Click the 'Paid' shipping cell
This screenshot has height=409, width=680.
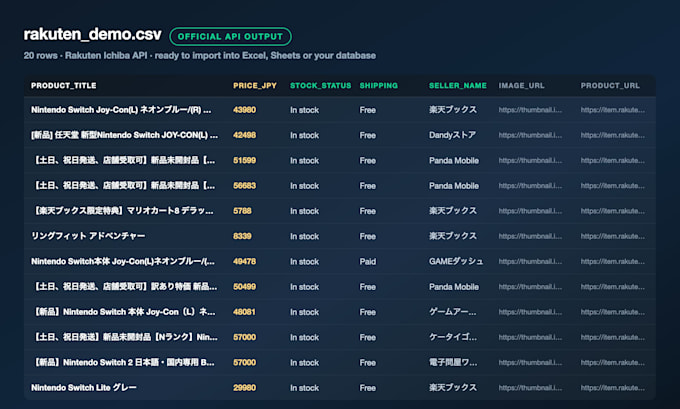click(368, 261)
